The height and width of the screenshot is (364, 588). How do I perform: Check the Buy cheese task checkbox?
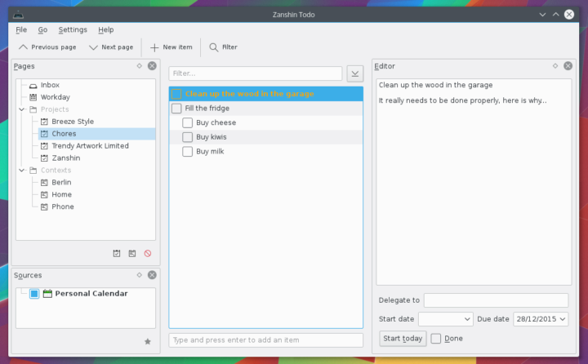(x=188, y=122)
